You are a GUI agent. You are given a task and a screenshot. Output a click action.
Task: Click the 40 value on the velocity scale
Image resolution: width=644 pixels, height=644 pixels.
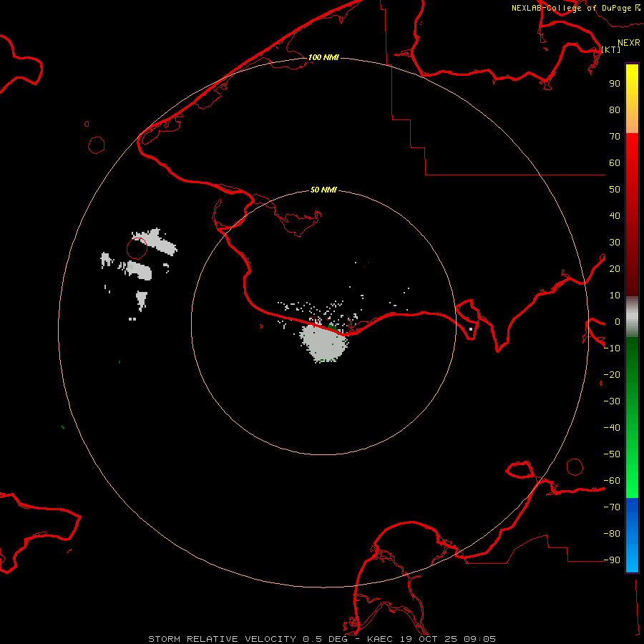coord(615,215)
